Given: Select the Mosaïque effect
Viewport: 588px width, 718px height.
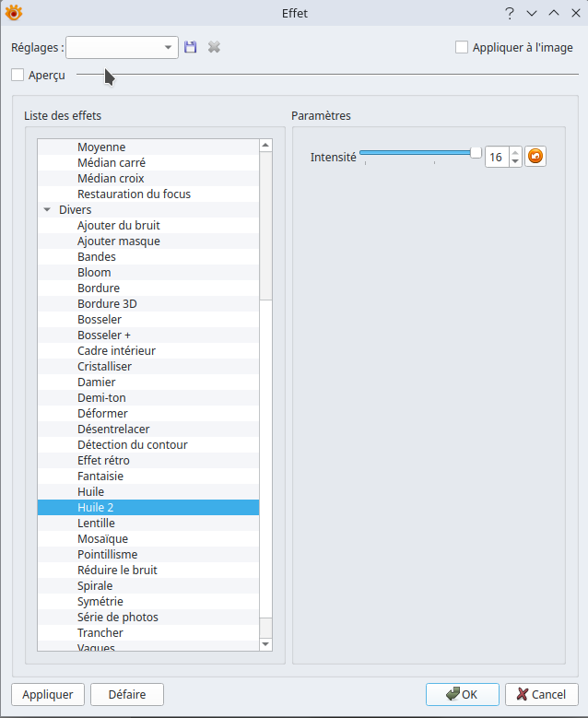Looking at the screenshot, I should (102, 538).
